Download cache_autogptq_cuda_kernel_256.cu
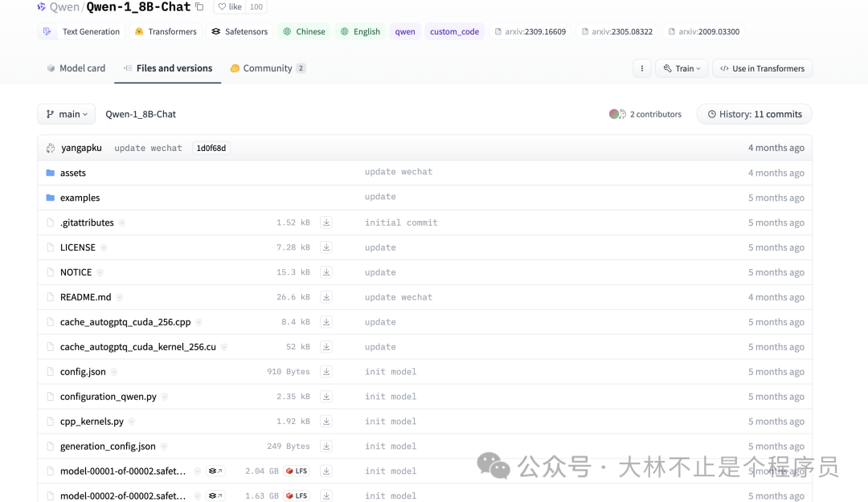868x502 pixels. coord(326,347)
